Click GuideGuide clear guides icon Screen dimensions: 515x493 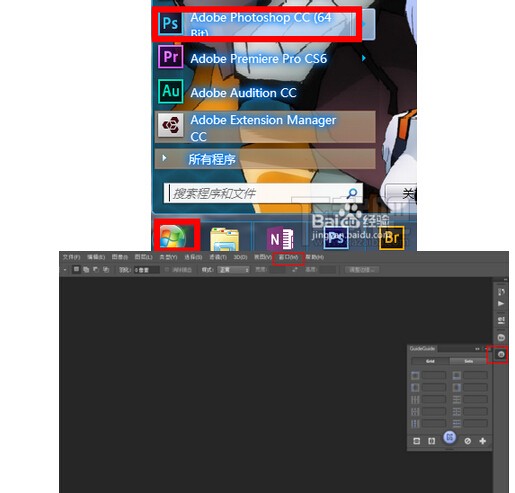pos(468,441)
